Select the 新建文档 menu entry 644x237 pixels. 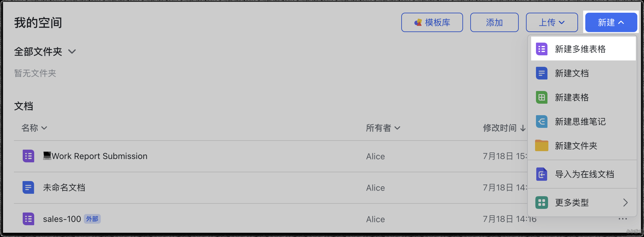572,73
